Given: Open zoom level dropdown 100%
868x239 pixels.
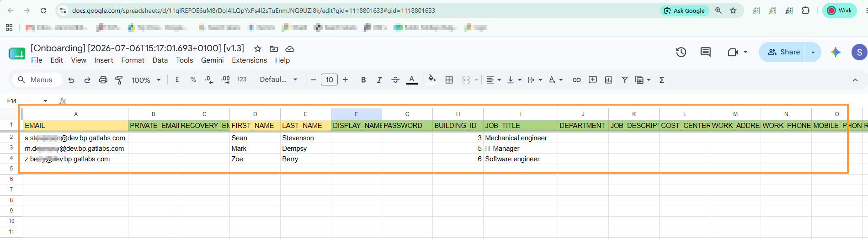Looking at the screenshot, I should (146, 80).
